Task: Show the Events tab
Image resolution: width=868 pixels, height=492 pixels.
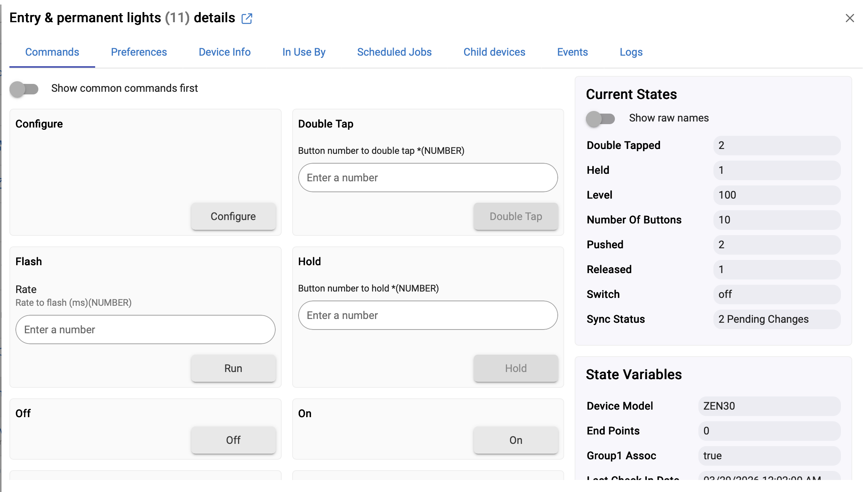Action: tap(572, 52)
